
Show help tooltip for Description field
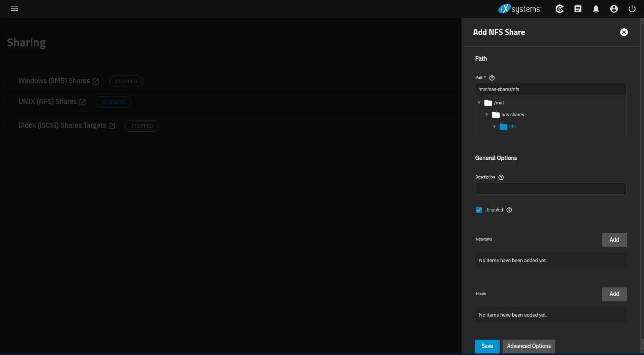[x=501, y=177]
